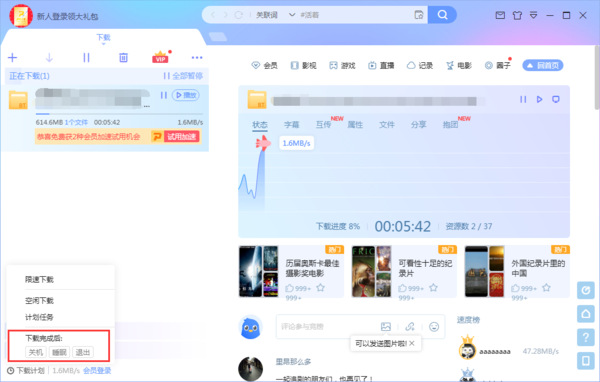Image resolution: width=600 pixels, height=382 pixels.
Task: Open the 游戏 navigation item
Action: 342,65
